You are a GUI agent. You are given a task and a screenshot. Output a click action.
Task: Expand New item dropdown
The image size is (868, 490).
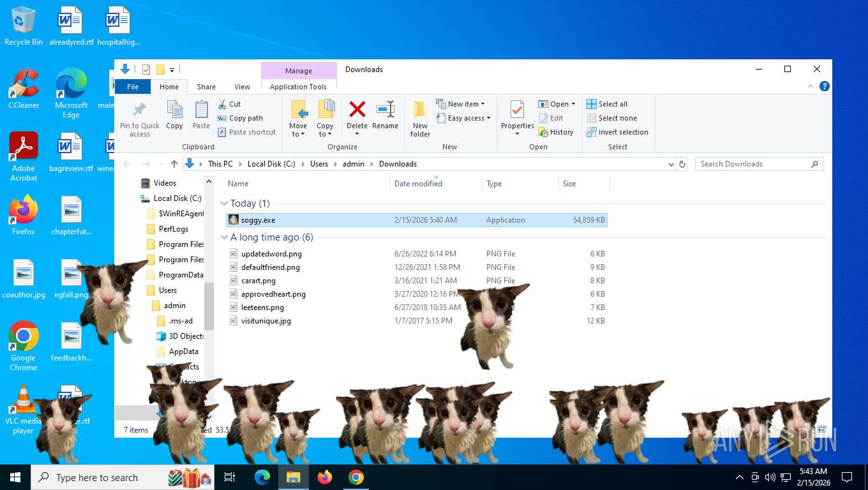(460, 104)
